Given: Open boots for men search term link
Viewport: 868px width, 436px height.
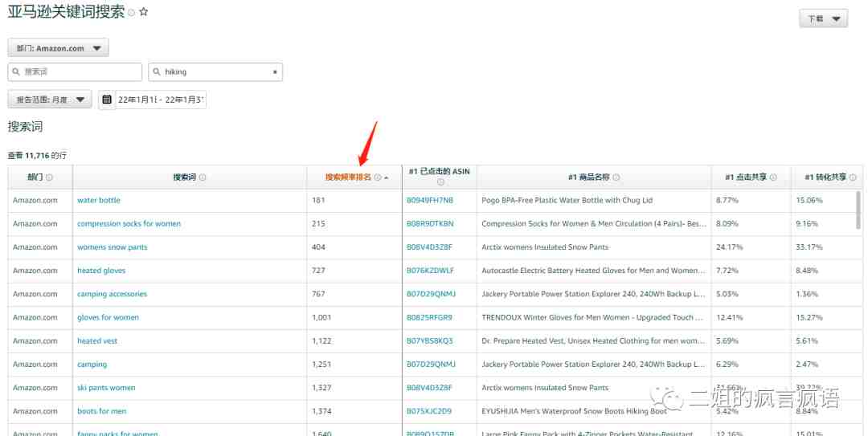Looking at the screenshot, I should [x=102, y=411].
